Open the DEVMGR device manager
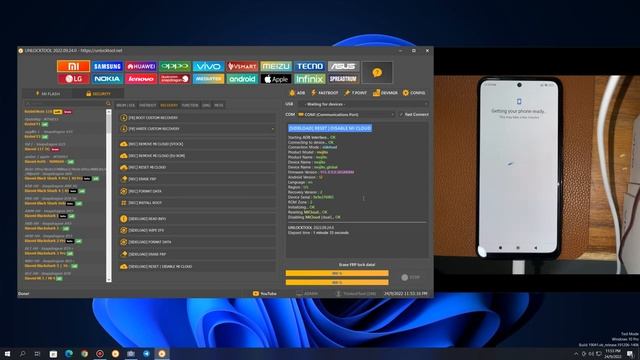640x360 pixels. click(x=385, y=93)
